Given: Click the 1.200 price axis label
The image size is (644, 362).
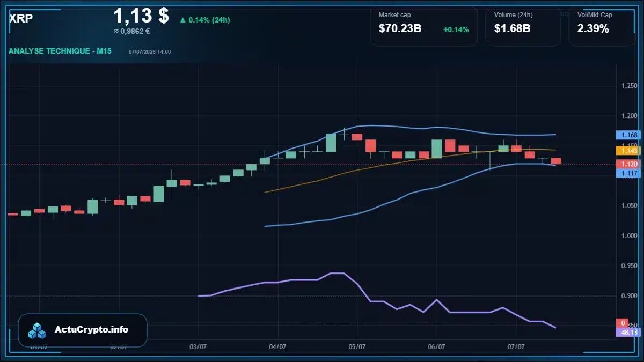Looking at the screenshot, I should click(x=628, y=116).
